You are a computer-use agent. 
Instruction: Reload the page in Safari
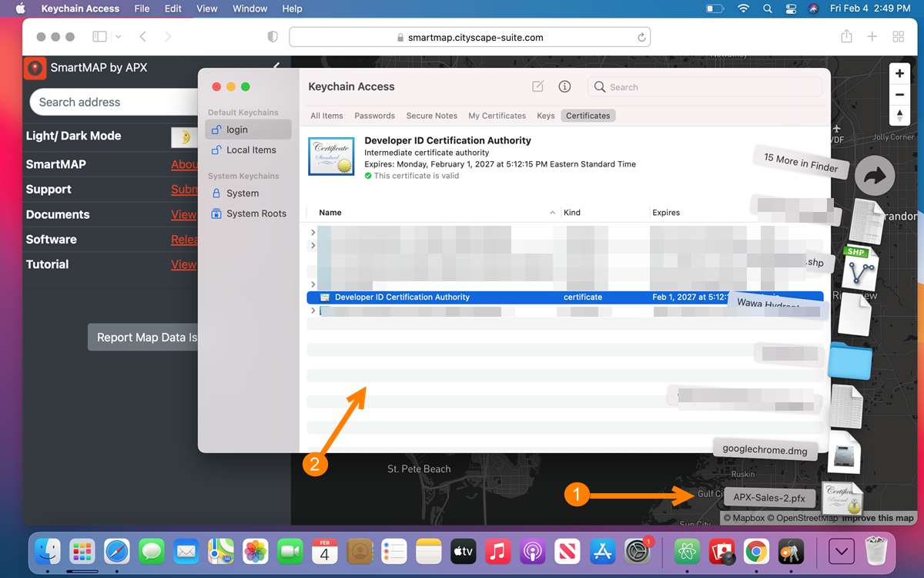click(641, 37)
